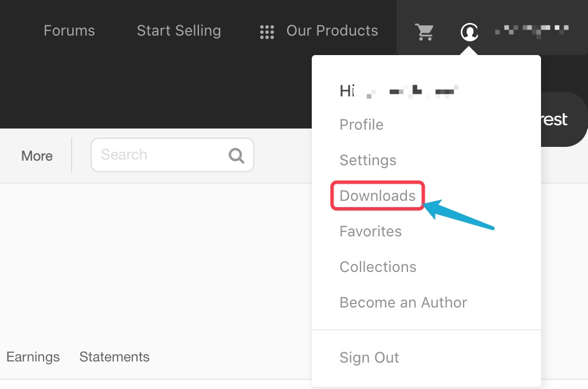Open Collections menu item
The width and height of the screenshot is (588, 389).
(x=378, y=267)
